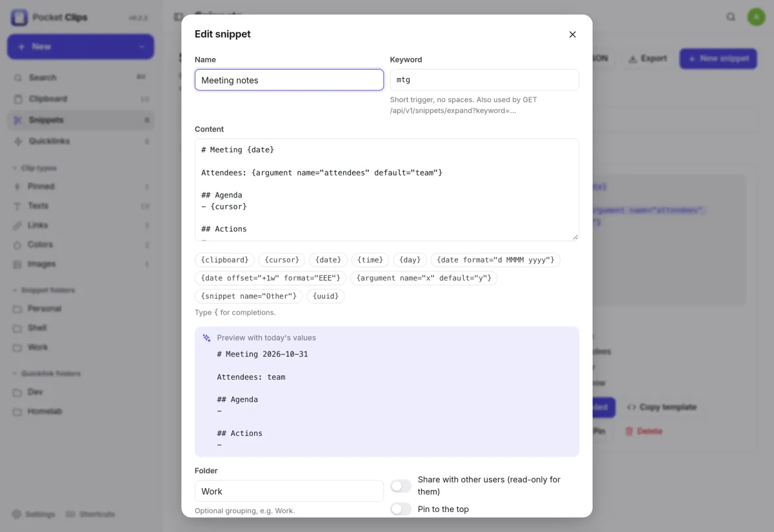Image resolution: width=774 pixels, height=532 pixels.
Task: Click the New snippet button in header
Action: (x=718, y=59)
